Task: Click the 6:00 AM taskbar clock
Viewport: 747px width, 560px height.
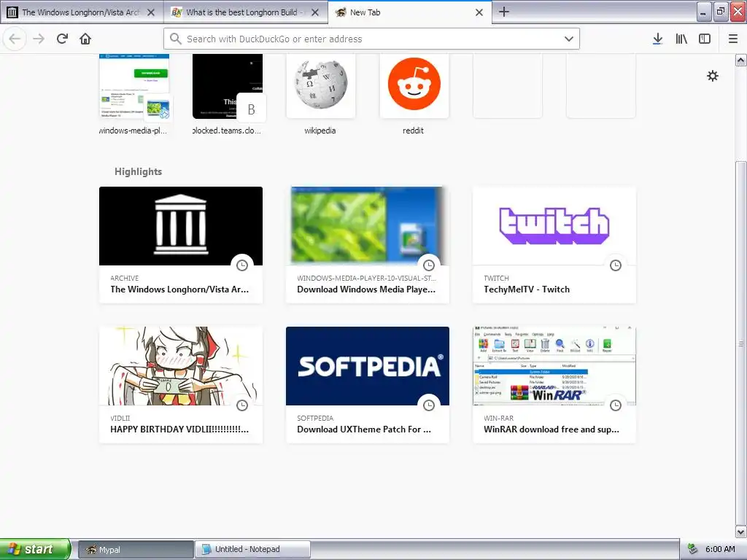Action: pos(720,550)
